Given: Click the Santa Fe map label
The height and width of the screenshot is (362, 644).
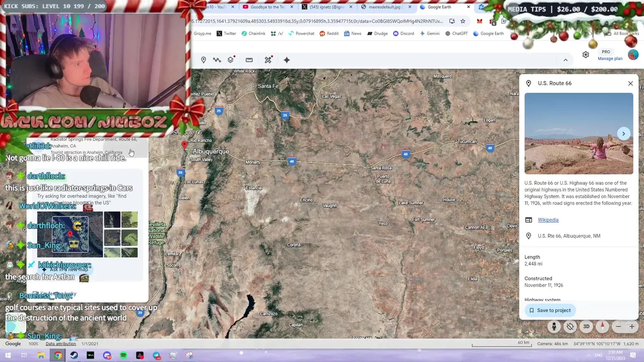Looking at the screenshot, I should tap(268, 86).
